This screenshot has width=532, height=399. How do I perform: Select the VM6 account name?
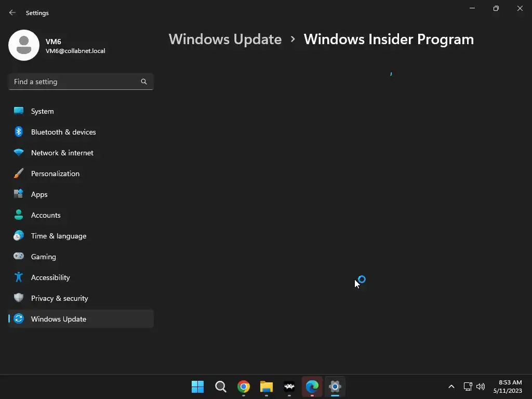[54, 42]
